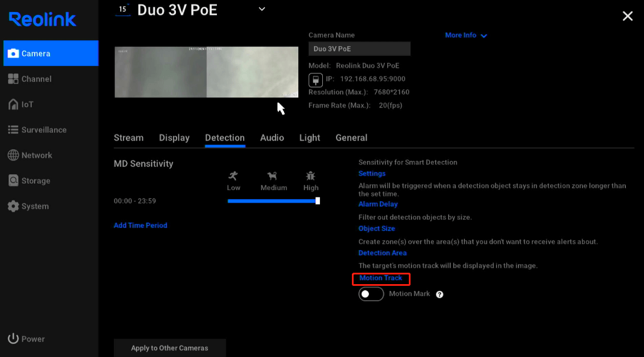The image size is (644, 357).
Task: Open the IoT home icon
Action: pos(13,104)
